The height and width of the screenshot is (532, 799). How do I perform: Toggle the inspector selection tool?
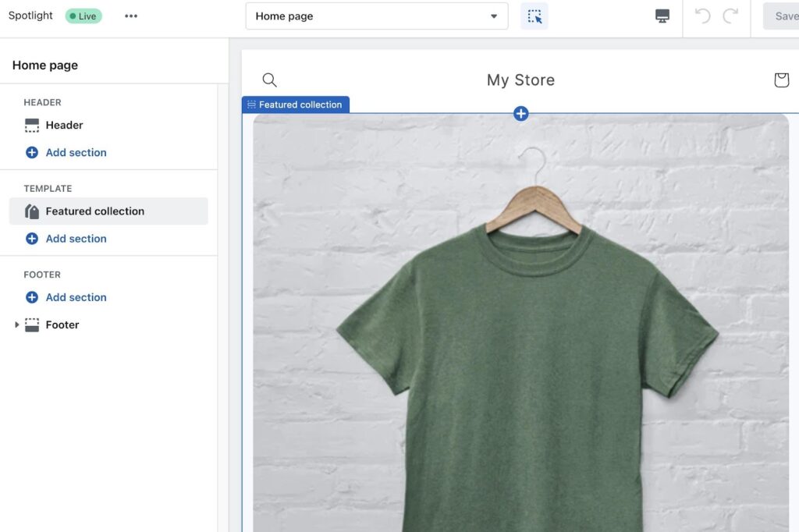click(x=534, y=16)
